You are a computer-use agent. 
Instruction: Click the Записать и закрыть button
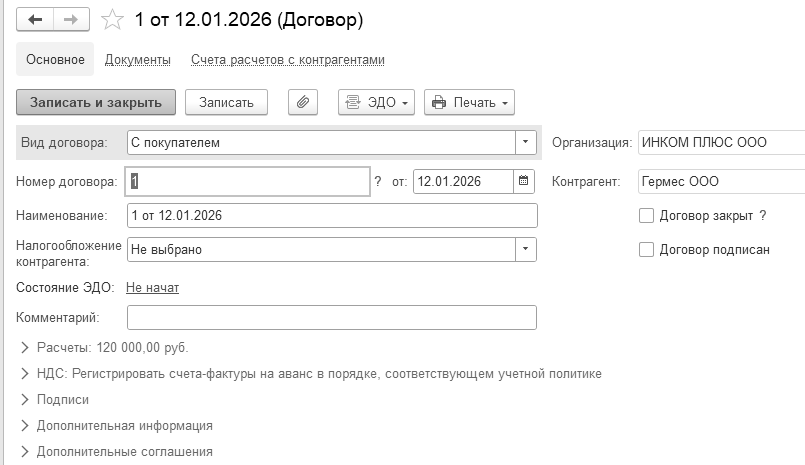coord(96,102)
